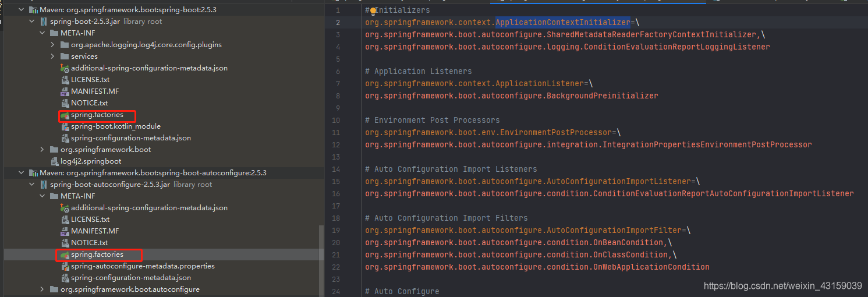Click the '# Application Listeners' comment
The height and width of the screenshot is (297, 868).
pos(419,71)
